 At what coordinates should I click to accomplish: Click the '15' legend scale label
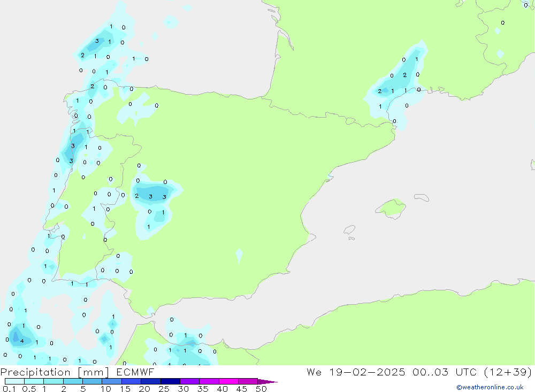tap(125, 389)
